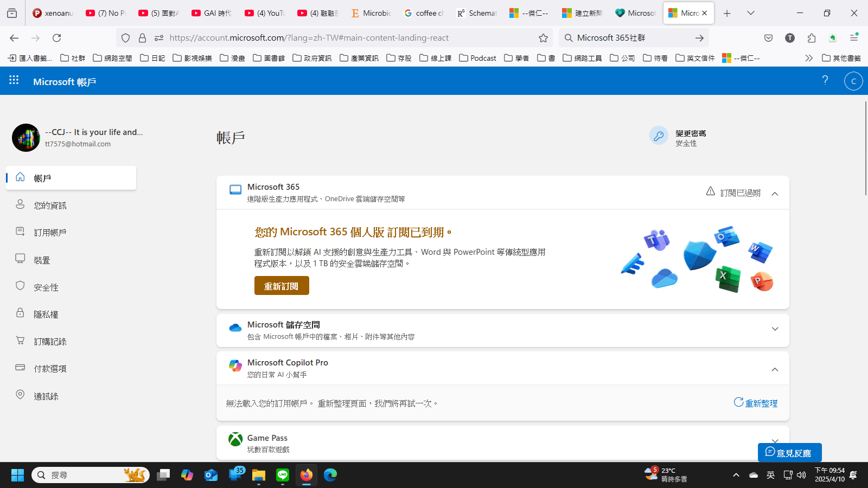Click the page vertical scrollbar

point(865,147)
